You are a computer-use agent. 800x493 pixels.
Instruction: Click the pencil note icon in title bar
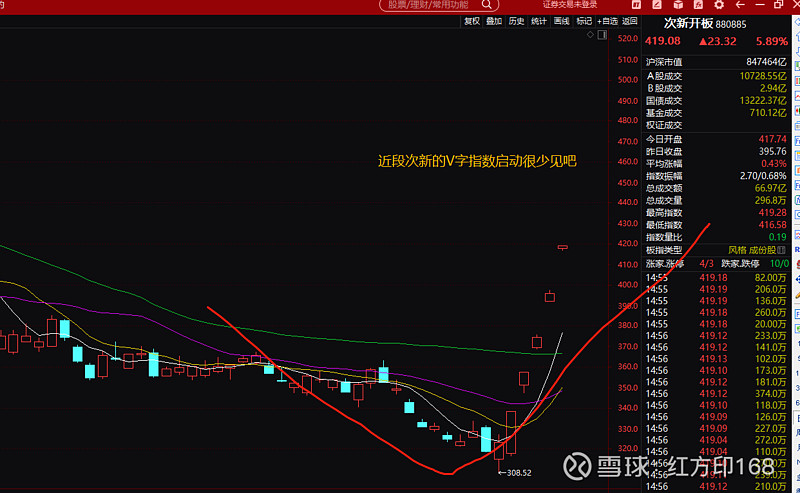coord(657,5)
